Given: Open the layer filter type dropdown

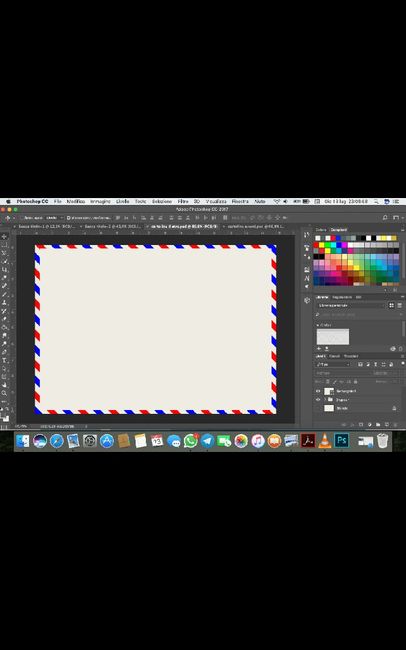Looking at the screenshot, I should [x=333, y=365].
